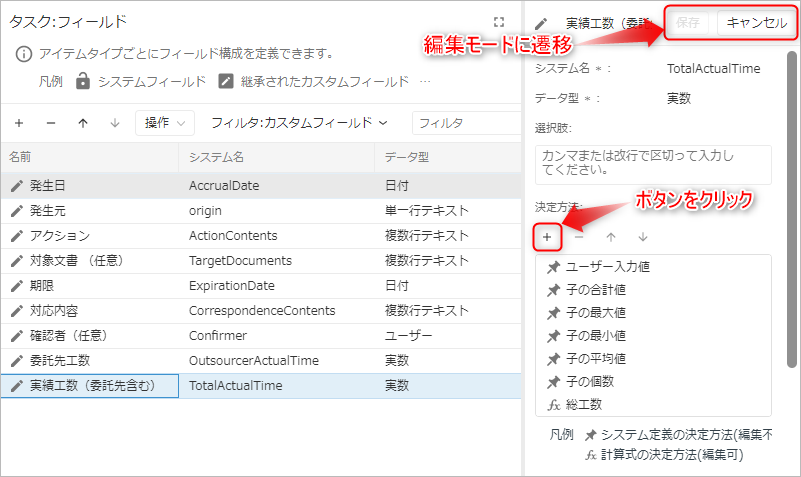
Task: Click the 保存 button
Action: coord(688,23)
